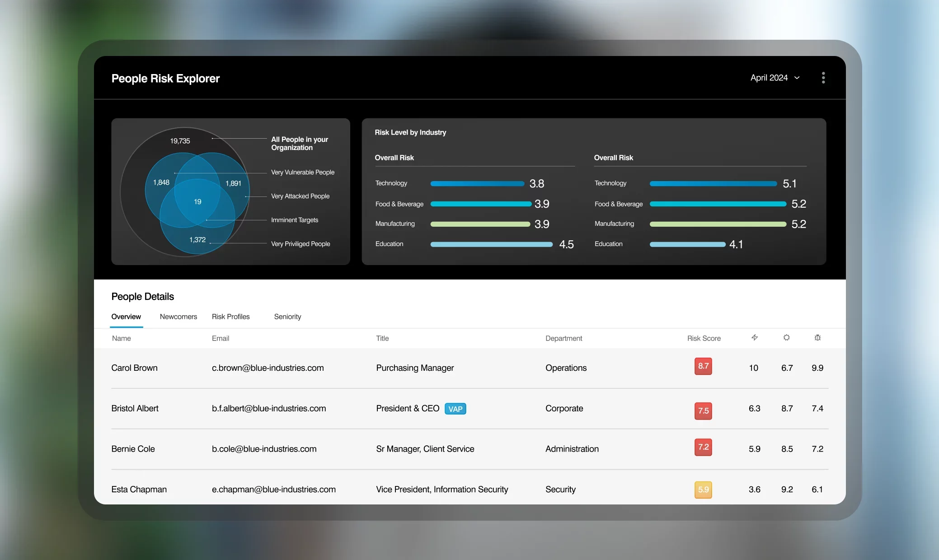Click the b.f.albert@blue-industries.com email
939x560 pixels.
click(x=269, y=408)
